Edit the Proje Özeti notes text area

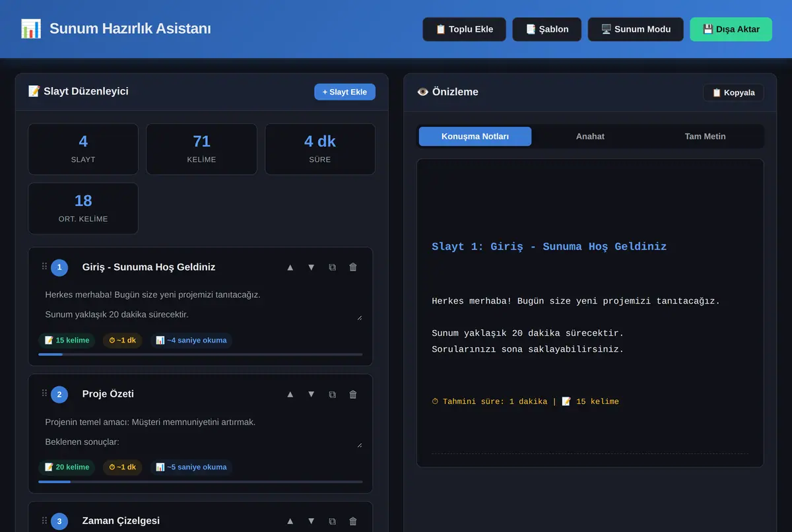pyautogui.click(x=201, y=431)
